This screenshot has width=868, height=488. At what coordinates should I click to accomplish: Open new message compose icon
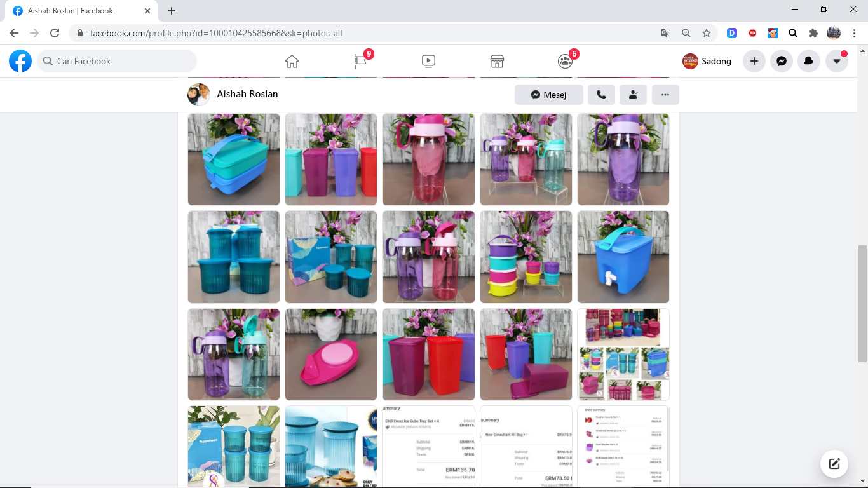pyautogui.click(x=834, y=464)
